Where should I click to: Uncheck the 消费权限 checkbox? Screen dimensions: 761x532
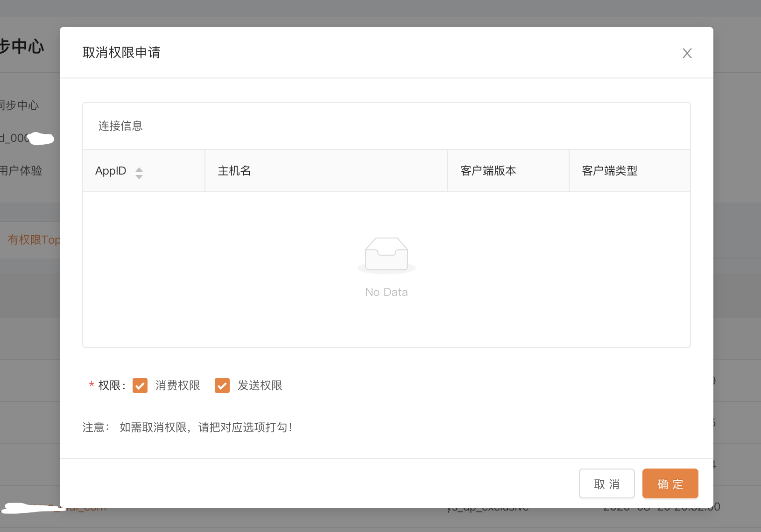[x=140, y=385]
